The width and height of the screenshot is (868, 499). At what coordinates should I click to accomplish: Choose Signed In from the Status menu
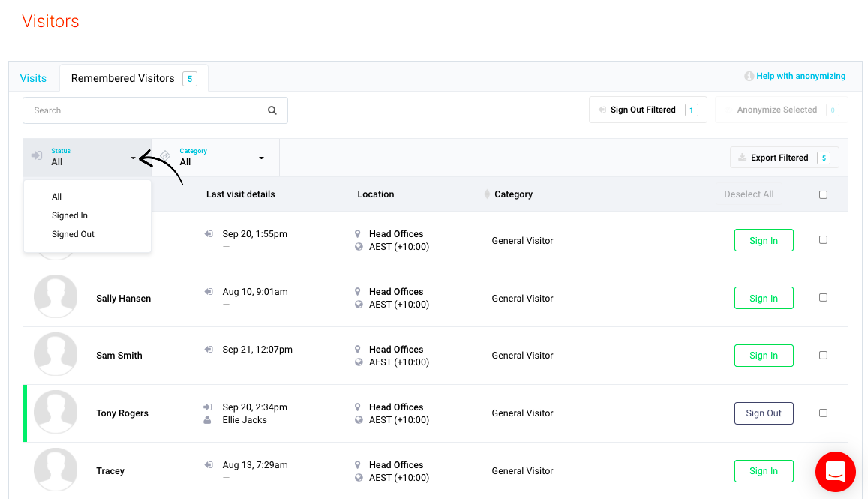(69, 215)
